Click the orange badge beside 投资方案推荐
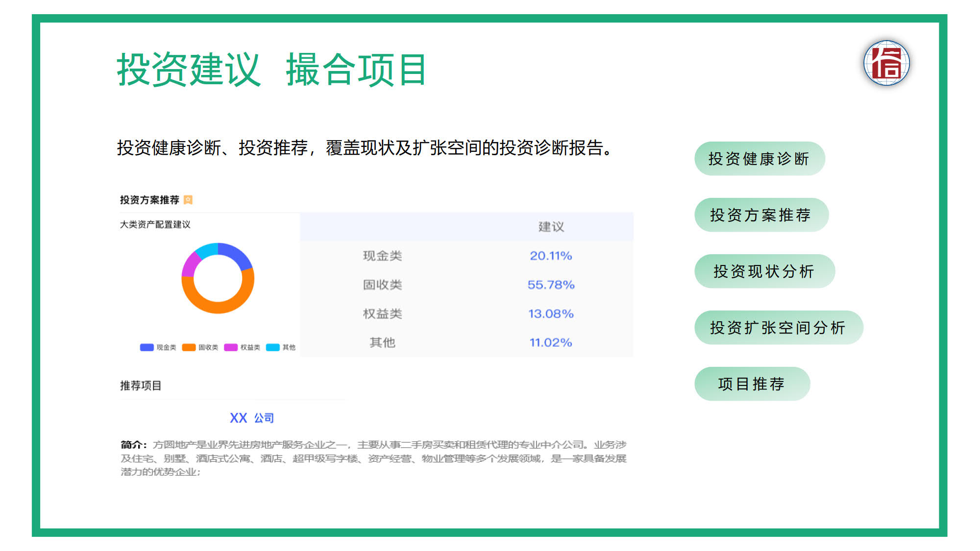Screen dimensions: 980x551 click(188, 200)
